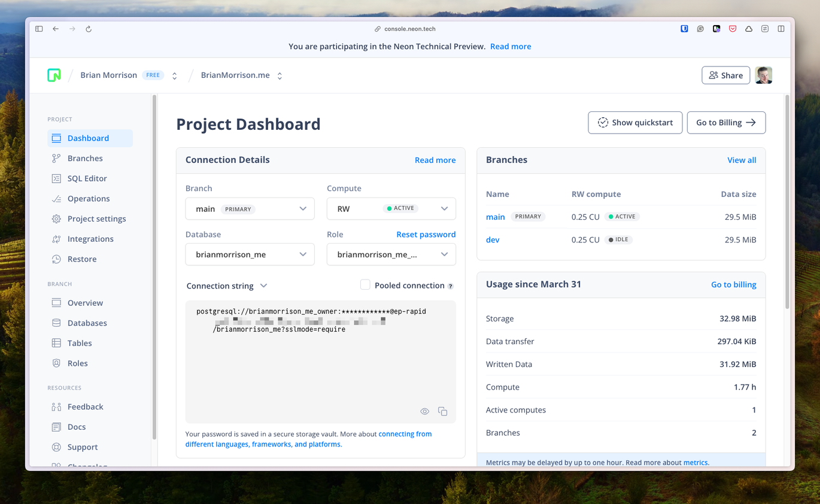The height and width of the screenshot is (504, 820).
Task: Click Read more in the preview banner
Action: pyautogui.click(x=511, y=47)
